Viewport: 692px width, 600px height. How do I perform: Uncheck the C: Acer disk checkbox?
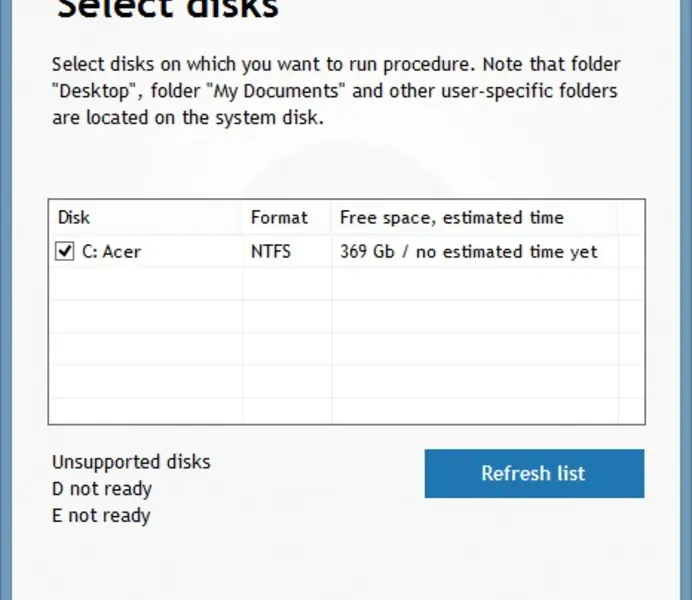coord(65,252)
